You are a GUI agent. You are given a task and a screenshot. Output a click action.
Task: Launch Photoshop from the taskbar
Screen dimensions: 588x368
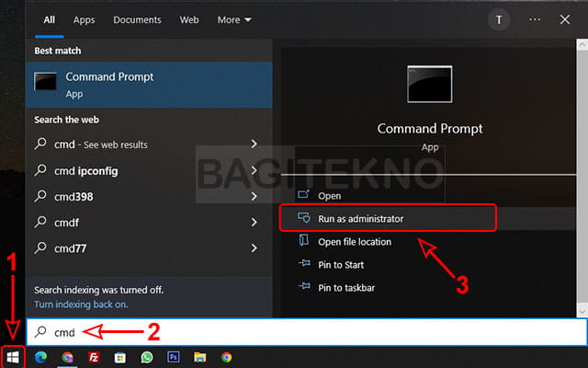coord(174,357)
